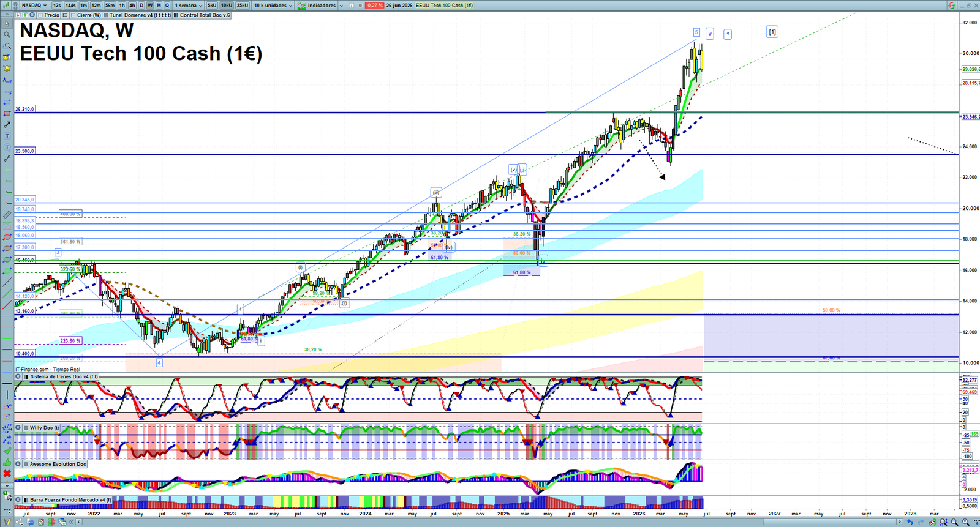Viewport: 980px width, 527px height.
Task: Click the Control Total Doc v.6 color square
Action: click(176, 15)
